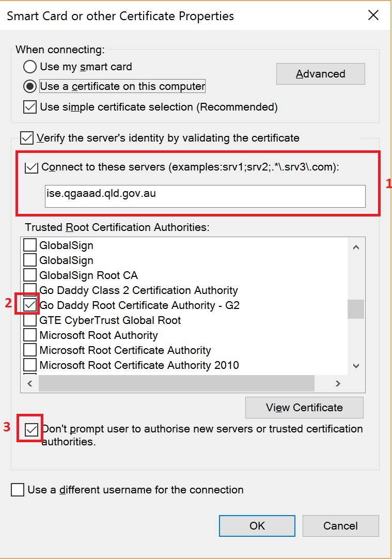Open the Advanced settings
This screenshot has width=392, height=559.
pos(320,73)
